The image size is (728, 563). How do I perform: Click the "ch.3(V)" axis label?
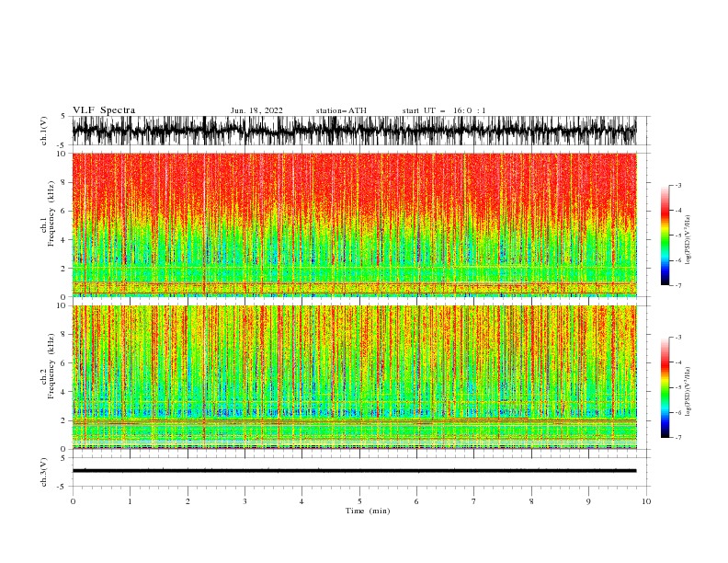pos(44,472)
